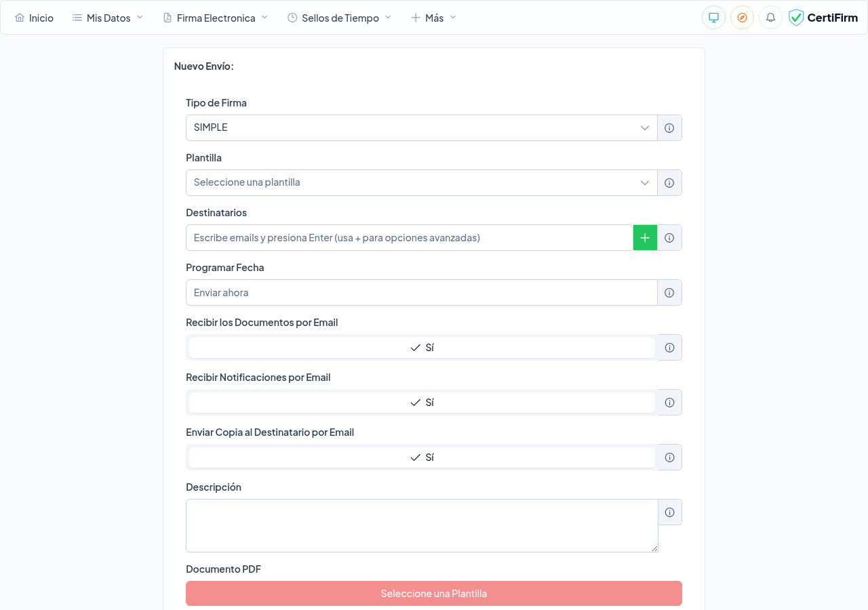Screen dimensions: 868x610
Task: Expand the Mis Datos menu
Action: pyautogui.click(x=108, y=18)
